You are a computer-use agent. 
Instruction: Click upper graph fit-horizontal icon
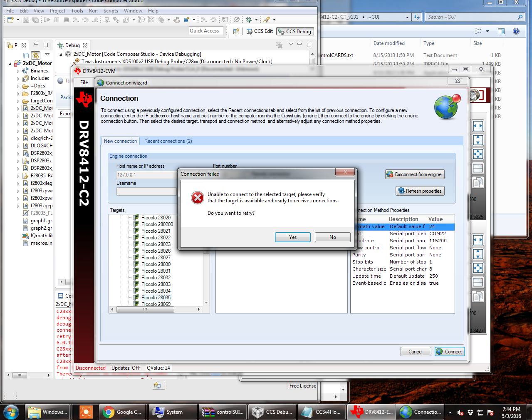[478, 126]
